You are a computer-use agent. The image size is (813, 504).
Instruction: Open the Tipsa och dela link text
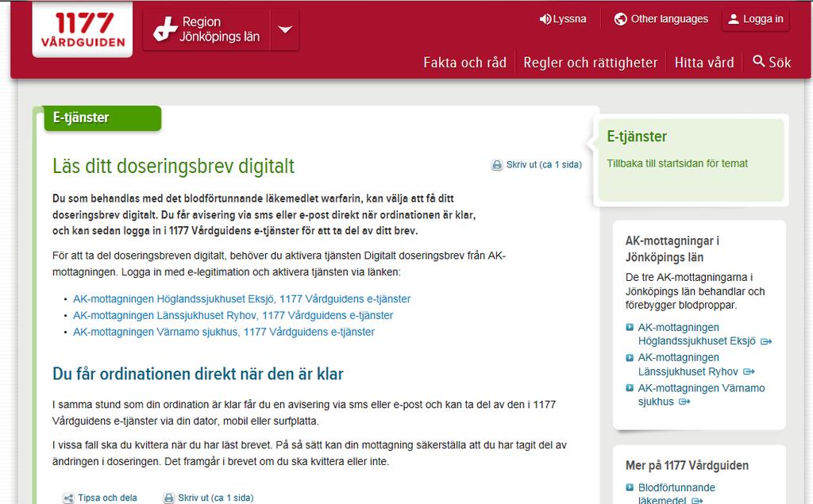pos(107,498)
